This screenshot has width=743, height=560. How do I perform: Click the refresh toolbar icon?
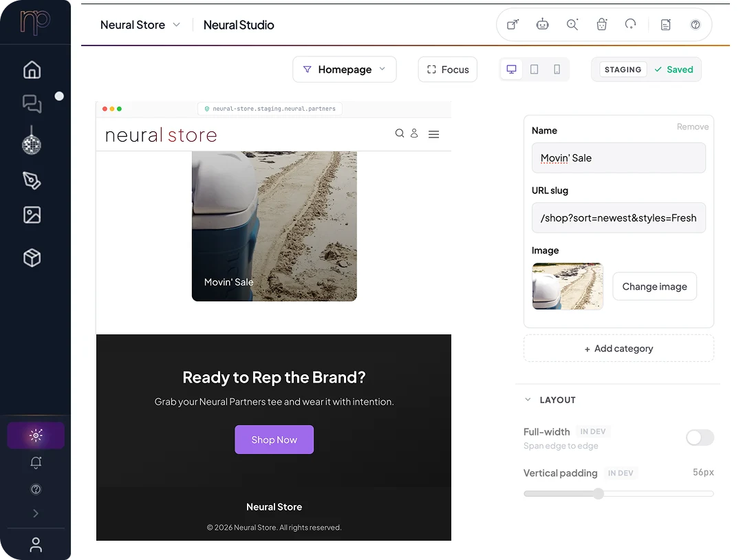(x=631, y=24)
